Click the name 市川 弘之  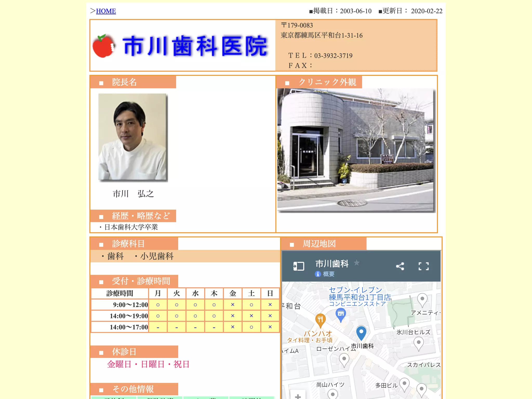point(133,194)
